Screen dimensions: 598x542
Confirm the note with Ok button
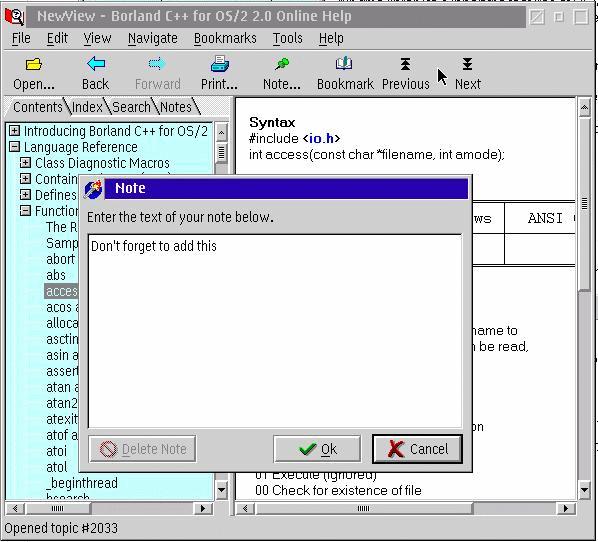[317, 449]
